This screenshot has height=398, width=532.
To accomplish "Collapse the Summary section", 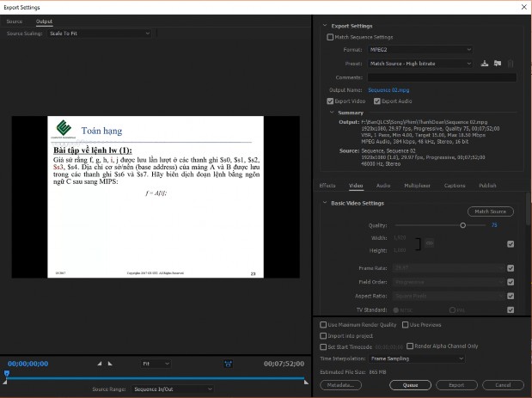I will pos(332,112).
